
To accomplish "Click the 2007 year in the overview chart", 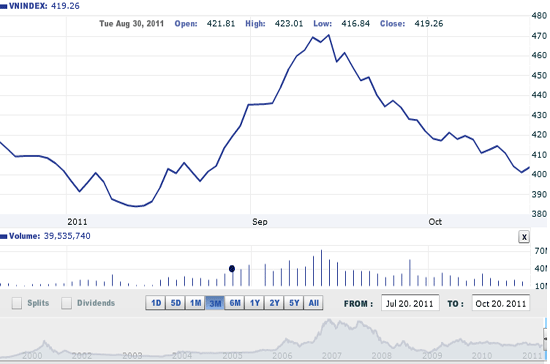I will 332,356.
